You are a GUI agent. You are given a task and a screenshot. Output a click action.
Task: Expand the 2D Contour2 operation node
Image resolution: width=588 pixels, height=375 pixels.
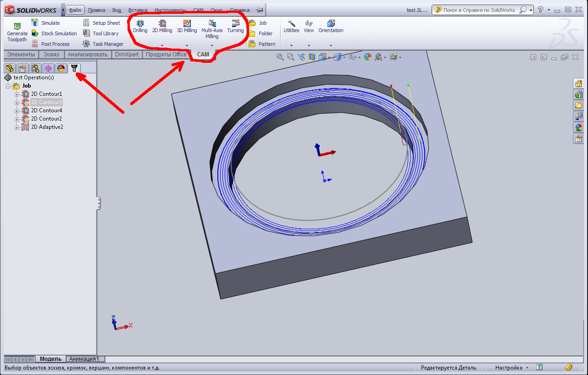coord(17,119)
